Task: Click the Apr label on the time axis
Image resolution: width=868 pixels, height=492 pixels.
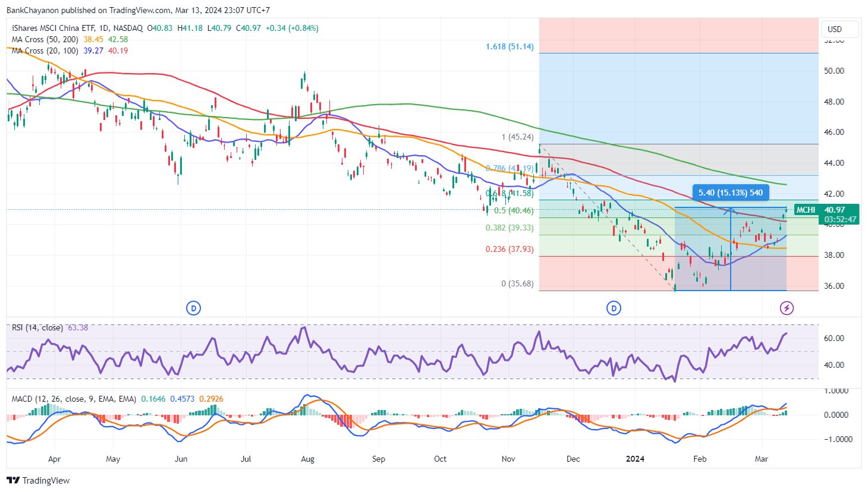Action: point(54,459)
